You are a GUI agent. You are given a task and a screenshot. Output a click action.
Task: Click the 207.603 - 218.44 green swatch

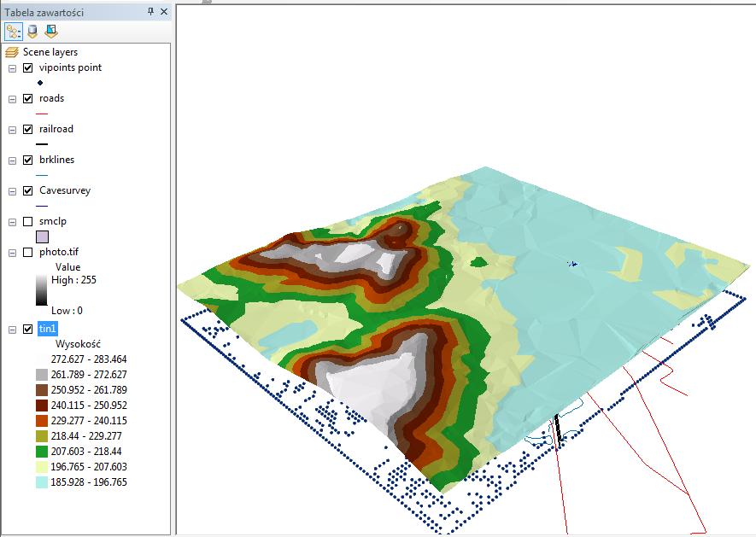point(42,452)
